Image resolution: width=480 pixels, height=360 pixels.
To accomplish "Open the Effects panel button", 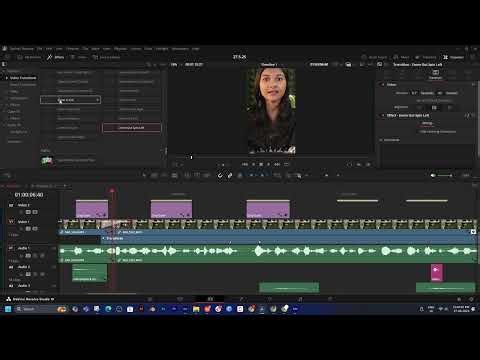I will point(56,57).
